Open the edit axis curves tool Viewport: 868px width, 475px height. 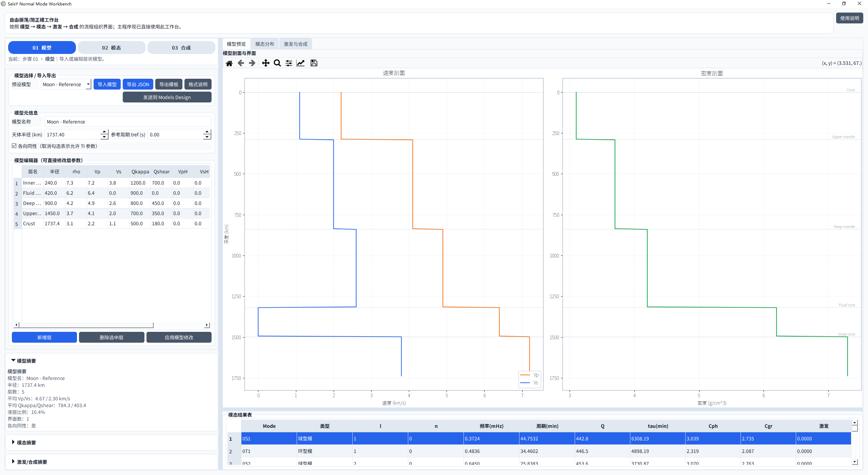click(x=300, y=63)
